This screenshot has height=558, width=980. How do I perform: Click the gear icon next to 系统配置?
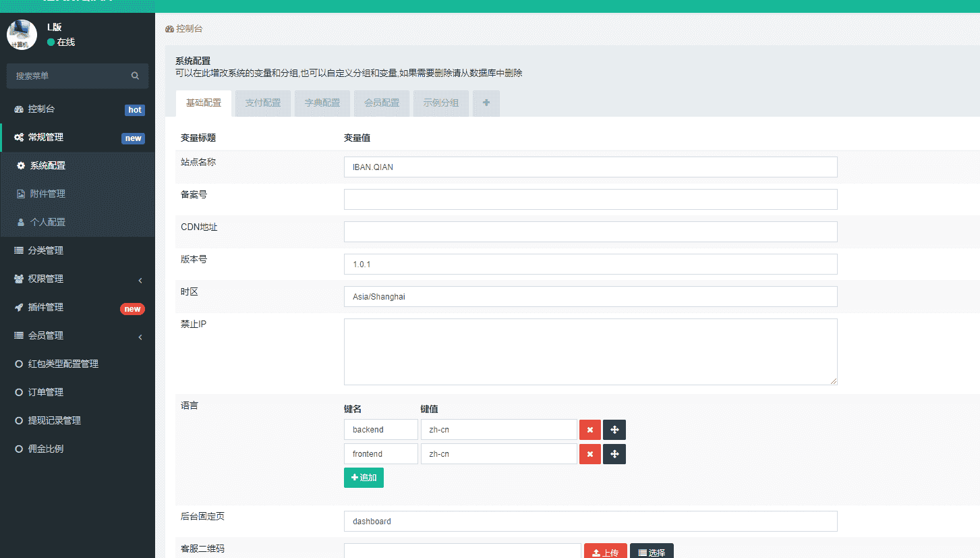[21, 165]
